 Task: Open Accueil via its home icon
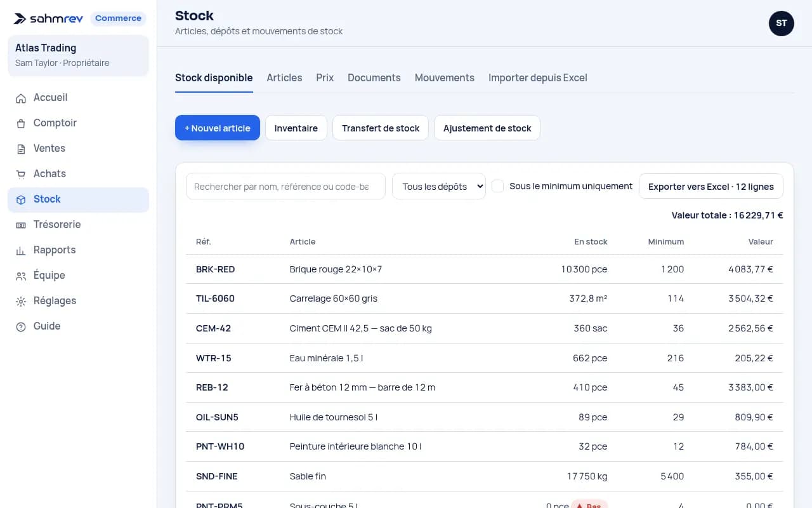tap(21, 98)
